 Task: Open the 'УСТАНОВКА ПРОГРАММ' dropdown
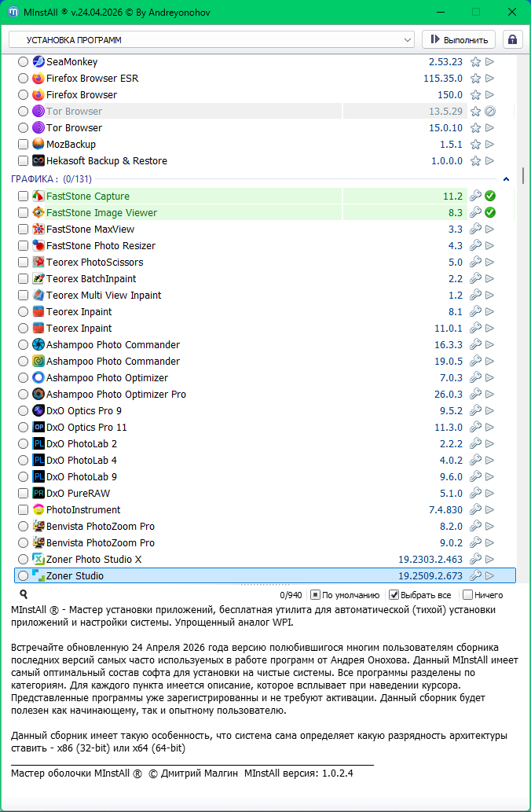(x=211, y=39)
